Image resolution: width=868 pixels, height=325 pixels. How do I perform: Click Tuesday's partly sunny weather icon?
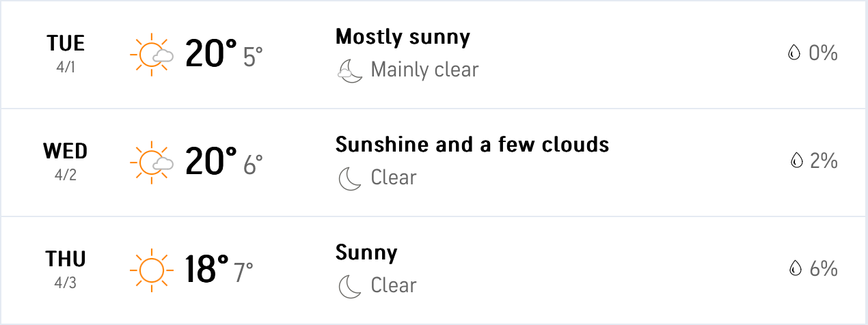coord(150,54)
